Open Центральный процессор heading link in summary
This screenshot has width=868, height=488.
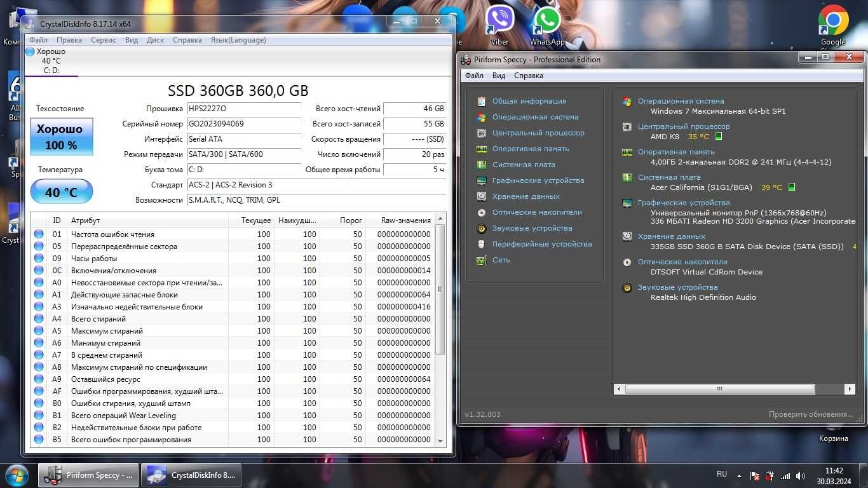(x=684, y=126)
